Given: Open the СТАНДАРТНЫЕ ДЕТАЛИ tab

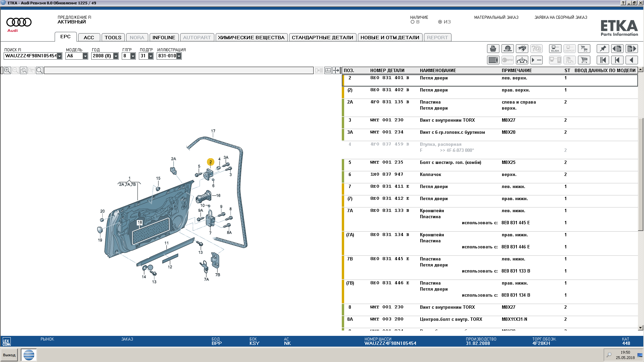Looking at the screenshot, I should 323,38.
